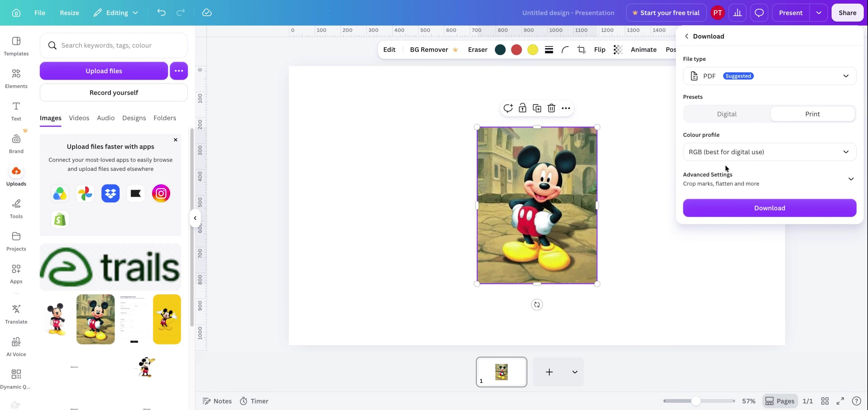Undo the last action
This screenshot has height=410, width=868.
162,13
